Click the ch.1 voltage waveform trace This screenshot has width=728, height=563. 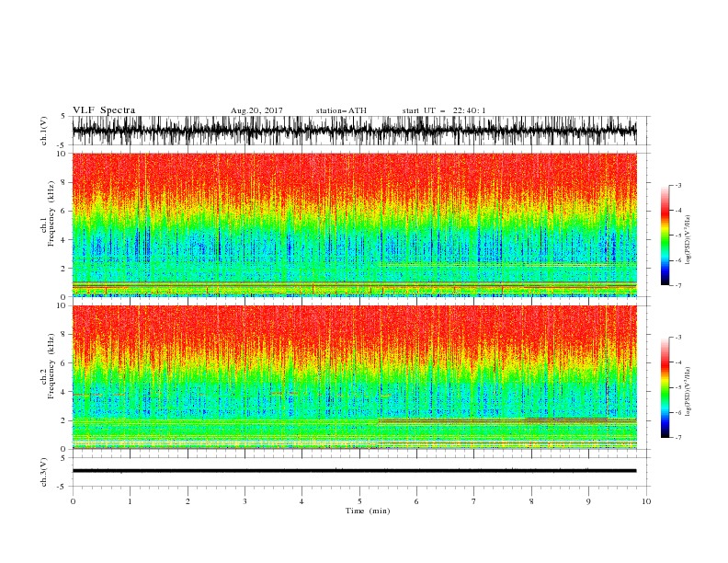point(354,131)
